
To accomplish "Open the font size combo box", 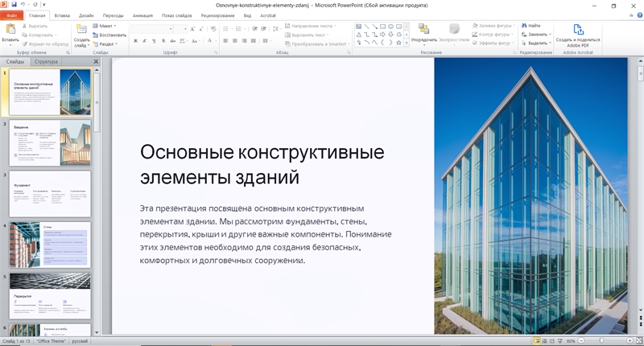I will pos(180,29).
